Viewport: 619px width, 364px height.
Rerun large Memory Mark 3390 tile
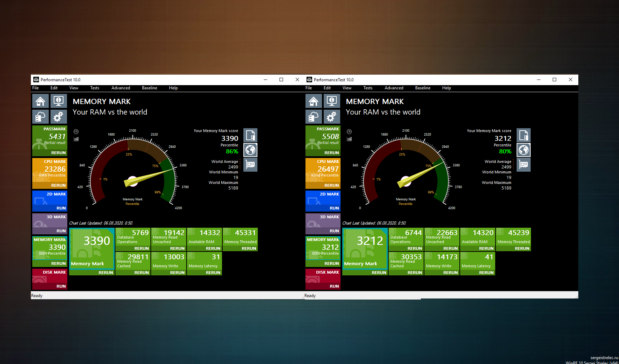(x=106, y=273)
